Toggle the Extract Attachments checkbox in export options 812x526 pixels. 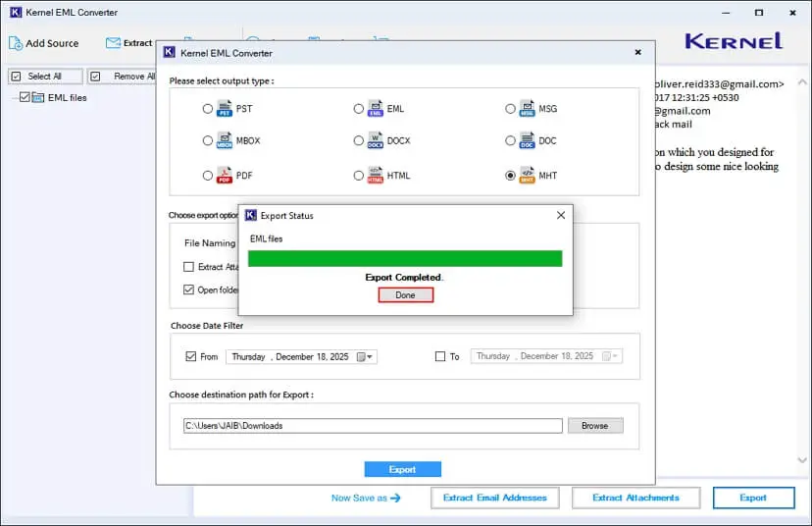point(188,267)
